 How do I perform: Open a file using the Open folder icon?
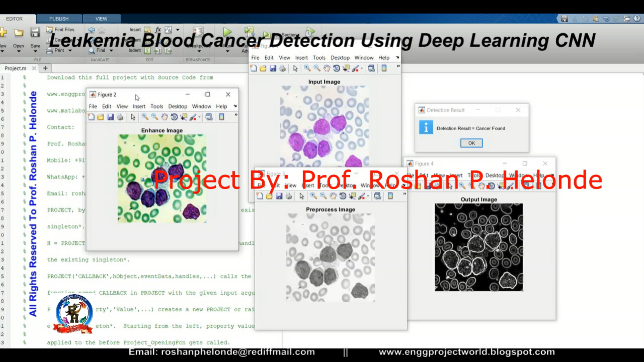tap(18, 32)
